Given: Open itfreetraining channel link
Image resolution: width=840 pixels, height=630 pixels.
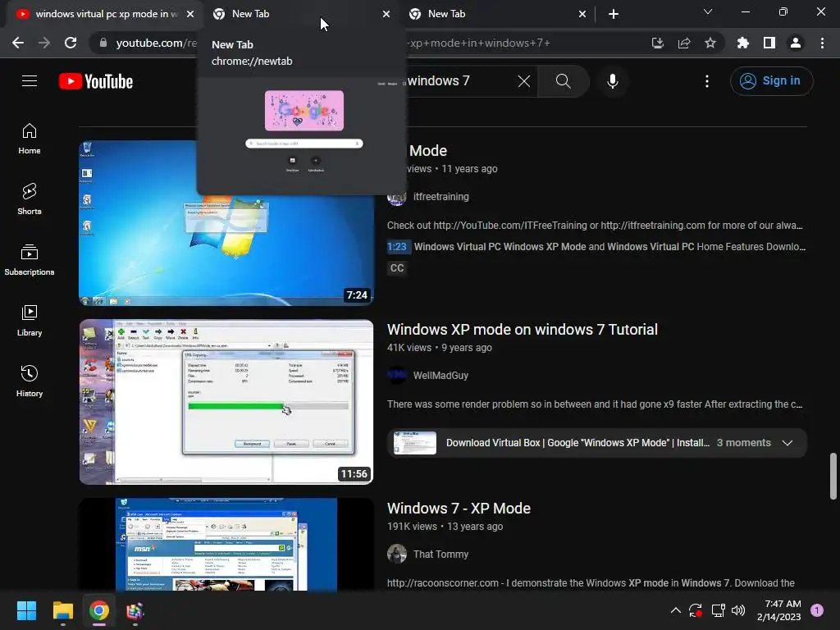Looking at the screenshot, I should [x=441, y=197].
